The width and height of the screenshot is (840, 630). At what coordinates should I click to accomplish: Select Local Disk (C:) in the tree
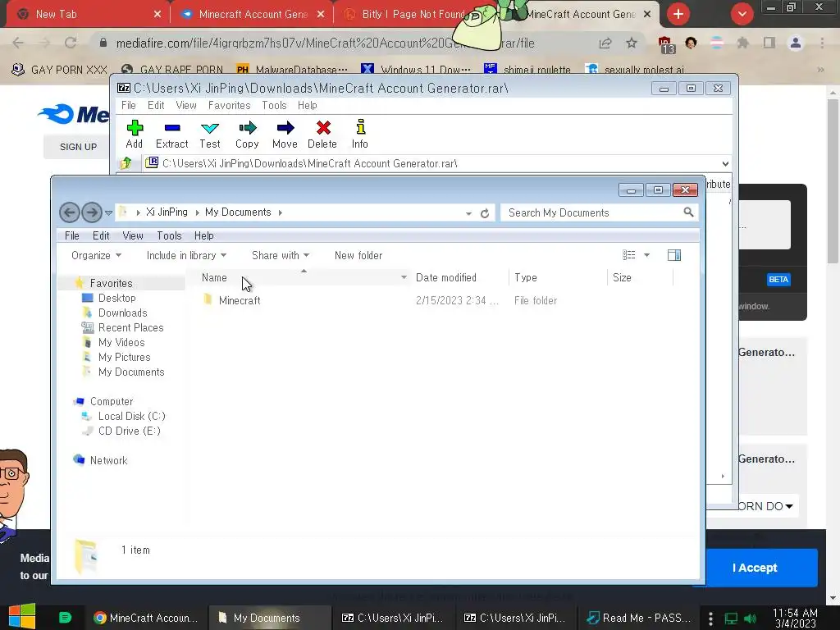click(131, 416)
